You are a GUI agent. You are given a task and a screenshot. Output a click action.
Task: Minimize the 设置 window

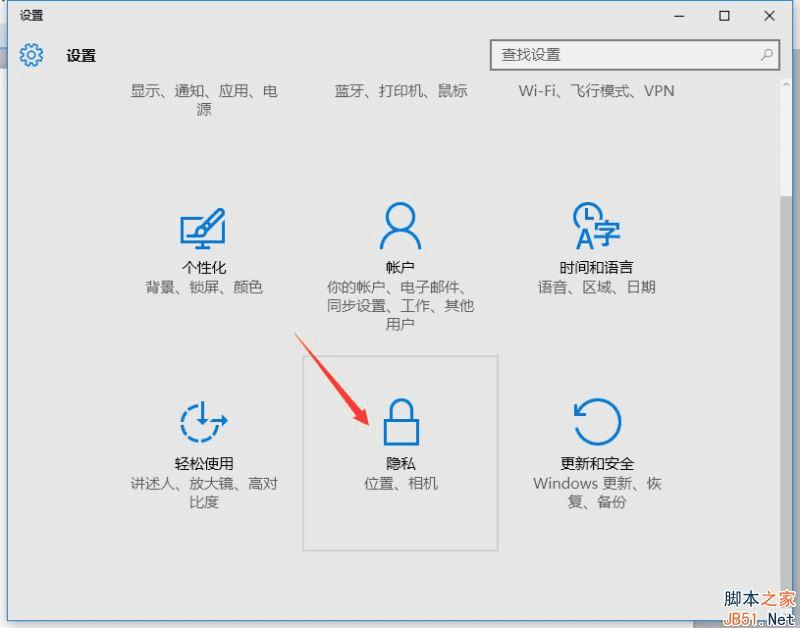click(679, 16)
